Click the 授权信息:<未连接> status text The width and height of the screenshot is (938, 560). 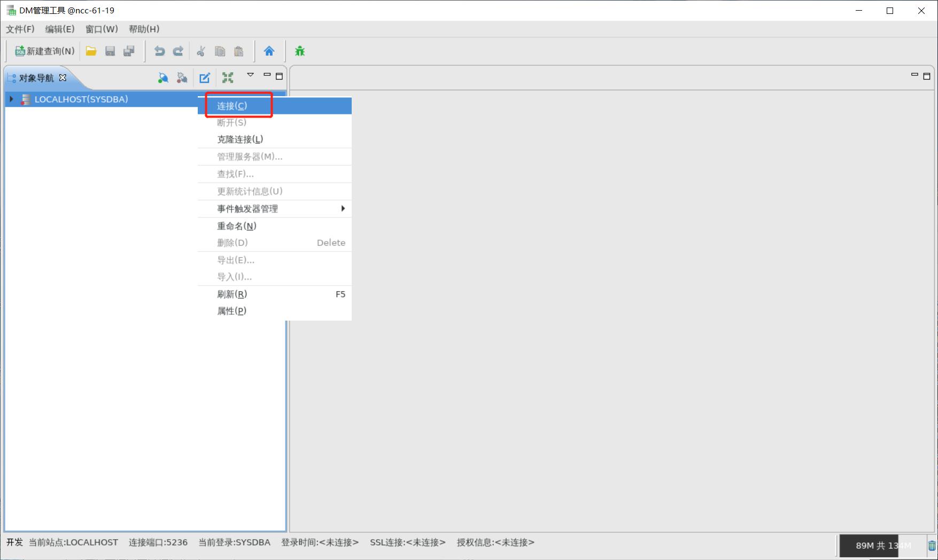[x=495, y=542]
